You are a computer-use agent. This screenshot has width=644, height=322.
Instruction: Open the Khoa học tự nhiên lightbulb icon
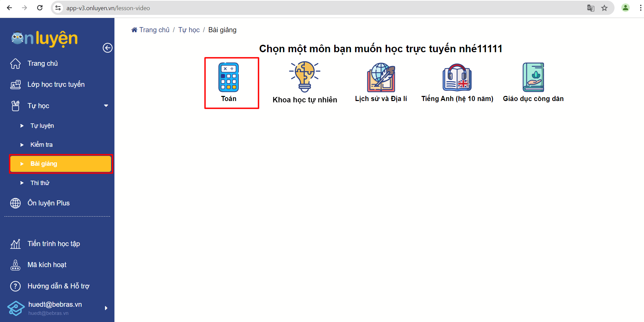(304, 77)
